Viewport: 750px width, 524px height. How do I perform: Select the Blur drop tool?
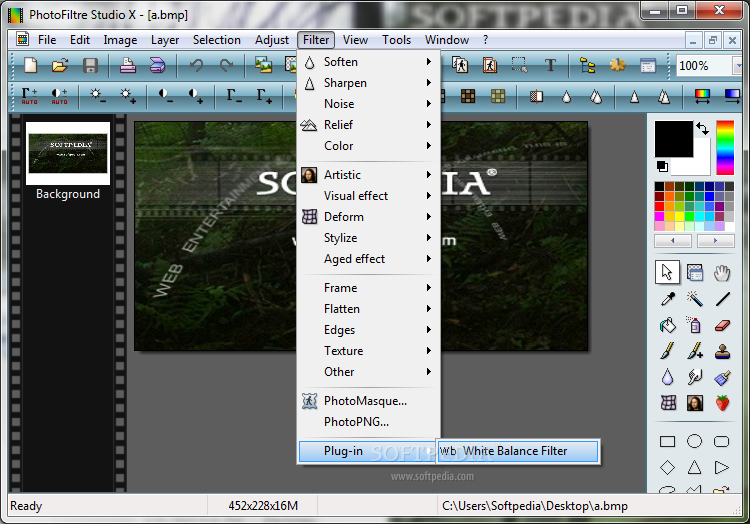pyautogui.click(x=667, y=377)
